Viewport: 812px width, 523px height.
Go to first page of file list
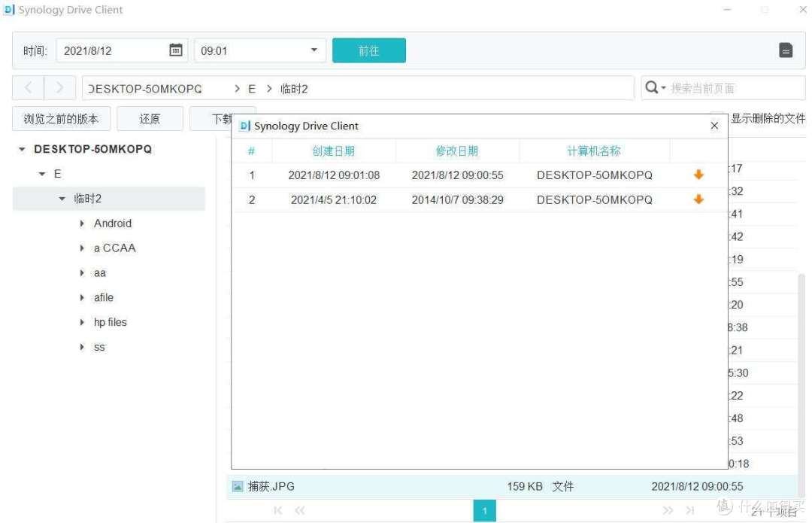pyautogui.click(x=278, y=510)
